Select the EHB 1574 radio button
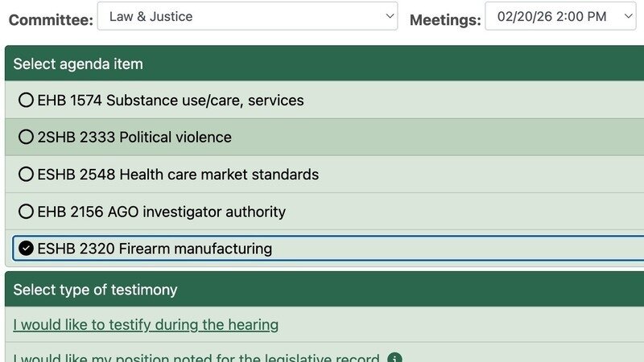This screenshot has width=644, height=362. point(26,101)
